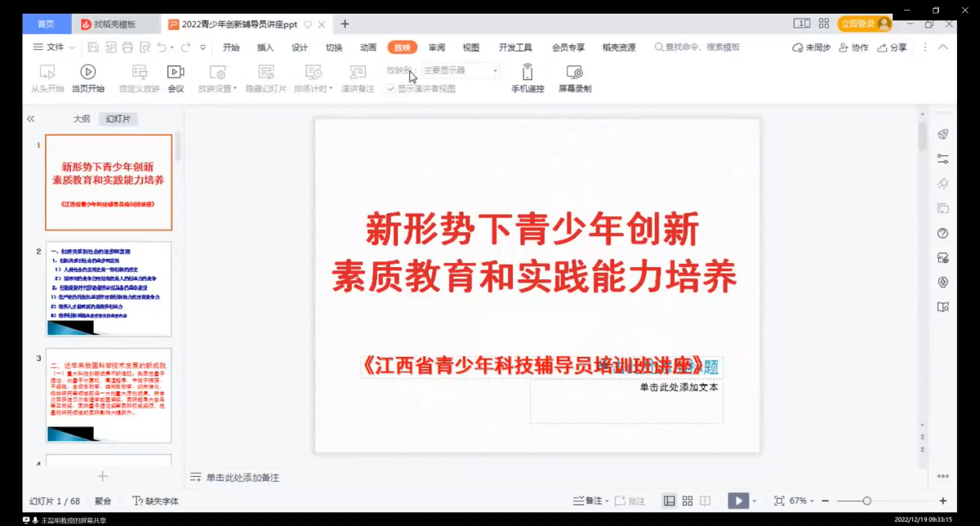Viewport: 980px width, 526px height.
Task: Open the 会议 meeting tool
Action: coord(176,78)
